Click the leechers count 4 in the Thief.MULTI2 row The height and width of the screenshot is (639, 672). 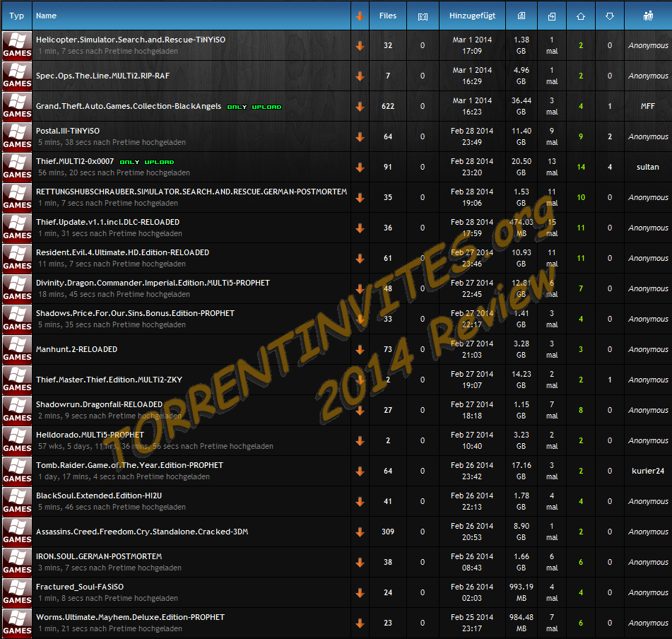[610, 167]
